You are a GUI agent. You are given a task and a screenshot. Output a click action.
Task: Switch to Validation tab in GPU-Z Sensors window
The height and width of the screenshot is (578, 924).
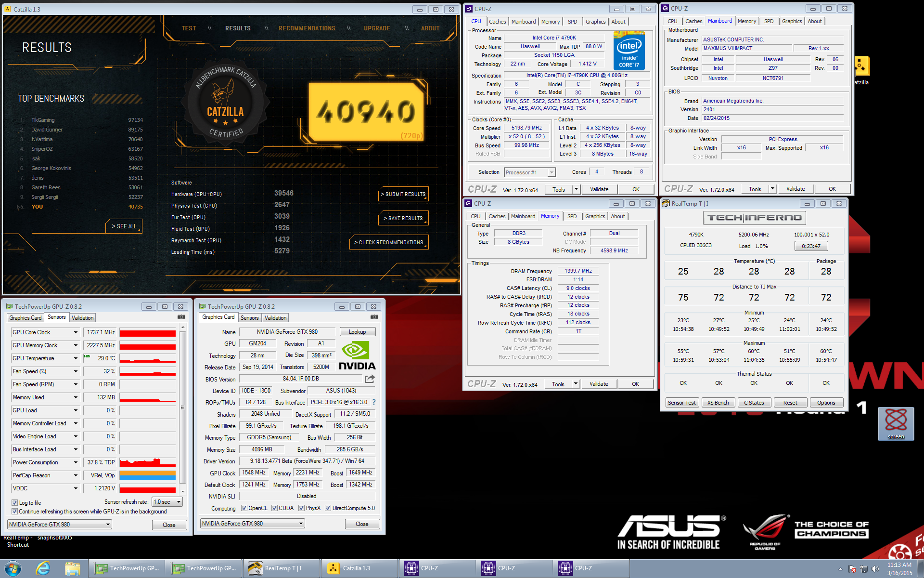pos(82,318)
